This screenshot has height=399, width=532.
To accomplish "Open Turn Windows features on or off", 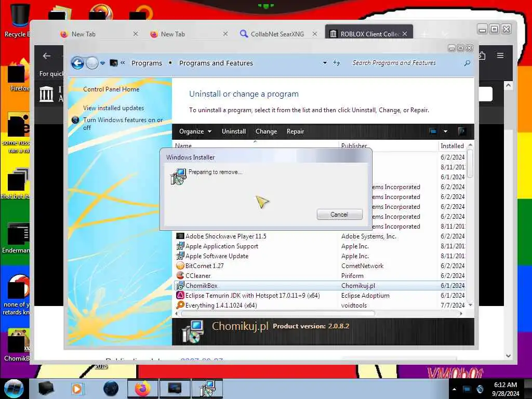I will tap(123, 124).
